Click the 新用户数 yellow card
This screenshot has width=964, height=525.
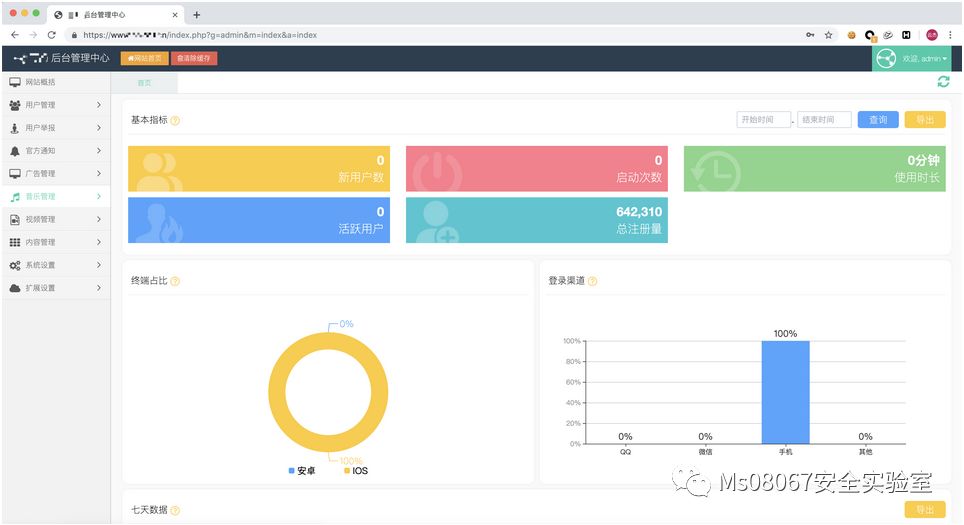pyautogui.click(x=259, y=168)
